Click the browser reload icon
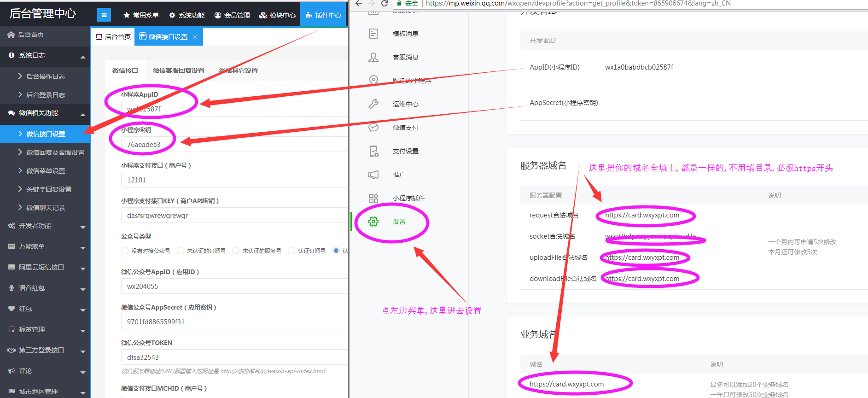Image resolution: width=868 pixels, height=398 pixels. pos(384,4)
